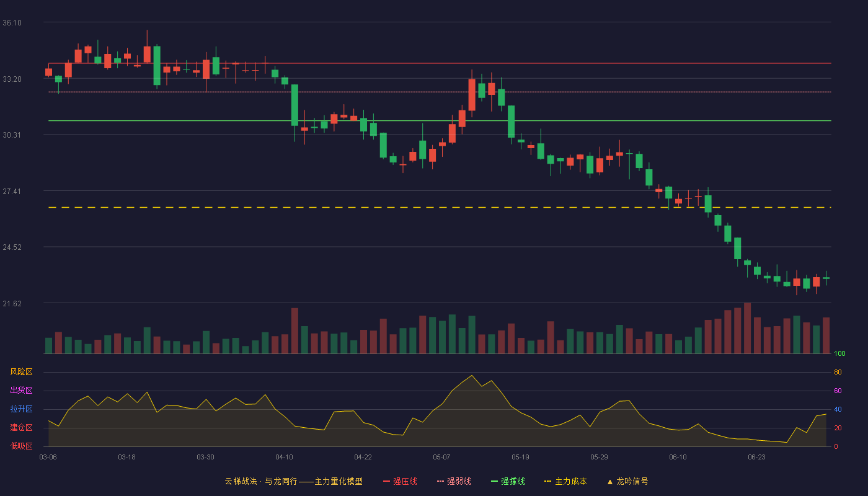Click the 03-06 date label
The height and width of the screenshot is (496, 868).
click(48, 457)
